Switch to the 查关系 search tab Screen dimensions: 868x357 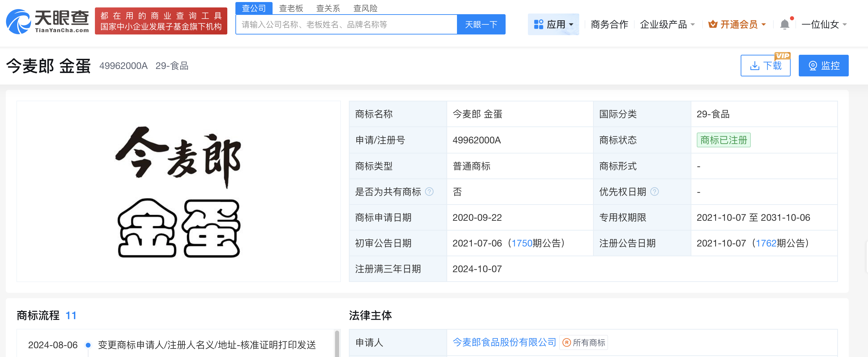328,8
